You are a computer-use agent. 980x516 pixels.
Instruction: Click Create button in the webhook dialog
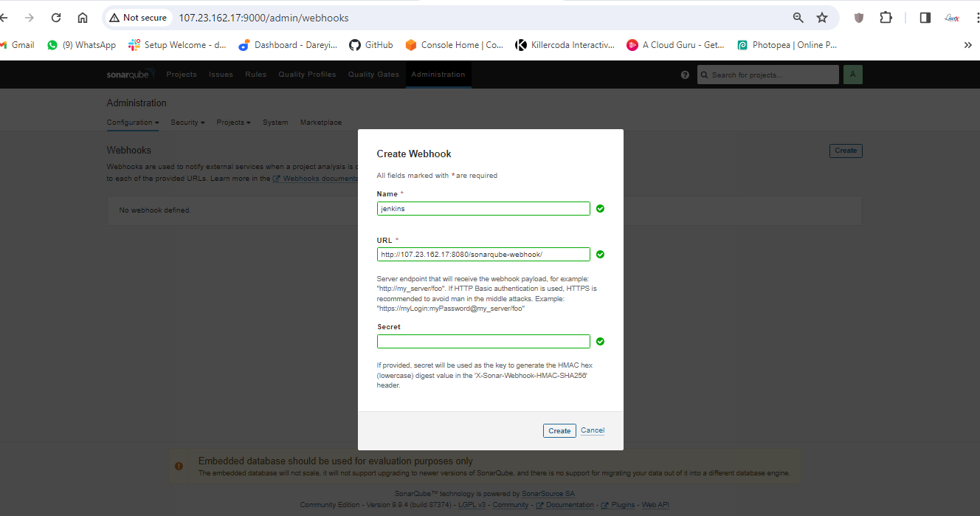pos(559,431)
